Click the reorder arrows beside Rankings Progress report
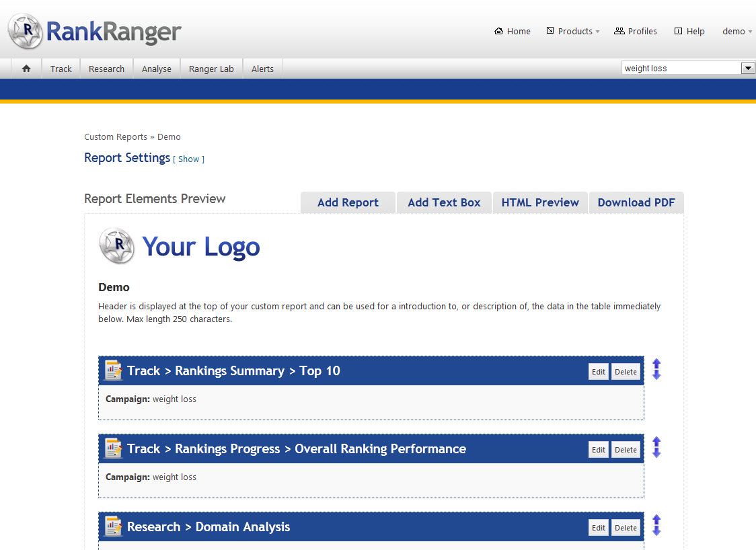The width and height of the screenshot is (756, 550). 656,447
